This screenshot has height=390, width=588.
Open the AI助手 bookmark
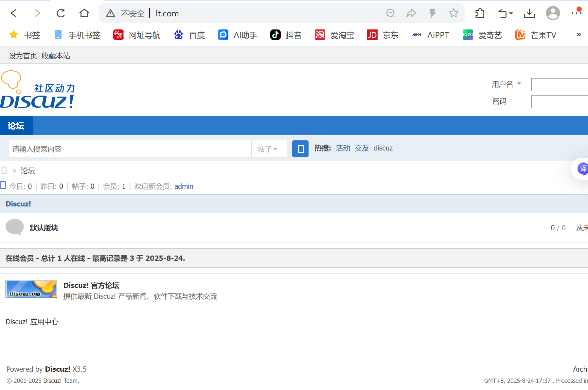[238, 35]
